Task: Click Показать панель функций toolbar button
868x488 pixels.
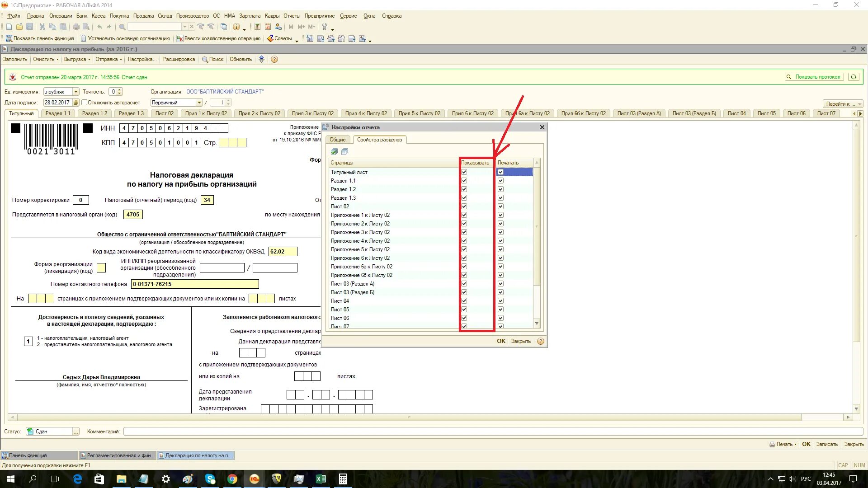Action: coord(40,39)
